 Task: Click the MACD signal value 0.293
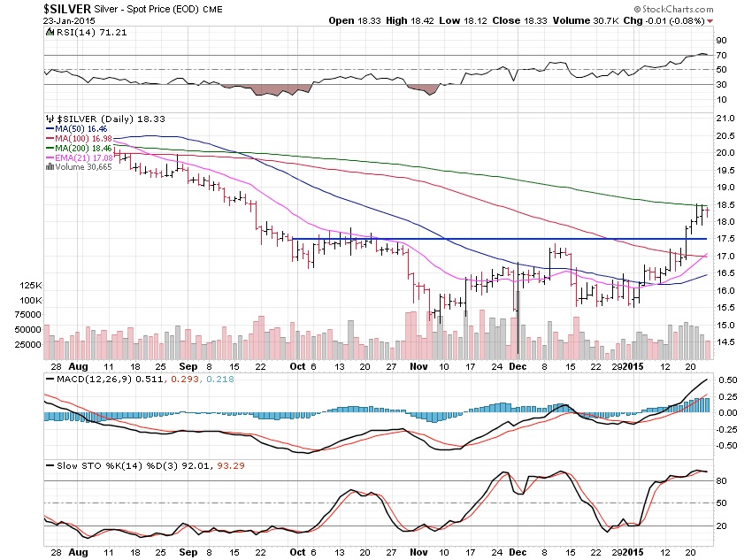(x=185, y=380)
